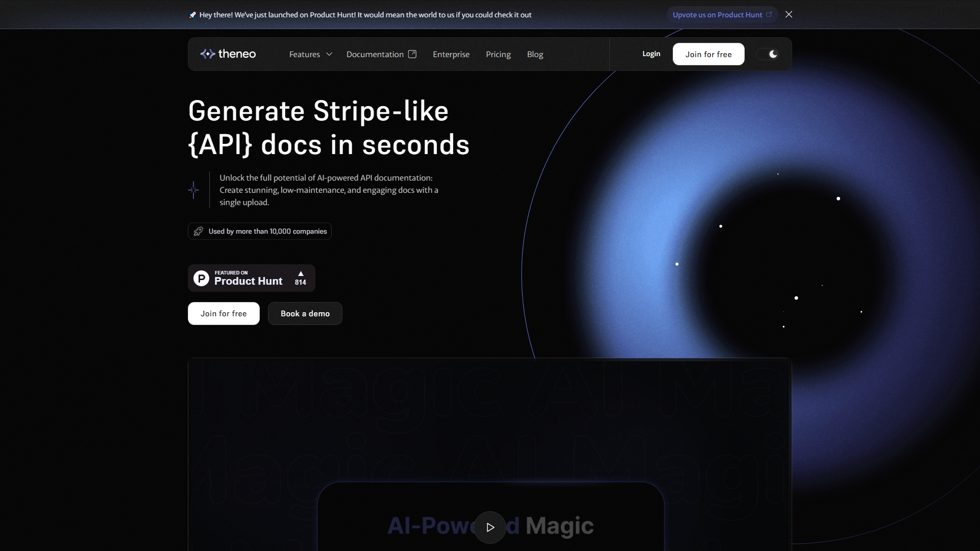The image size is (980, 551).
Task: Click the external link icon in Documentation
Action: [x=412, y=54]
